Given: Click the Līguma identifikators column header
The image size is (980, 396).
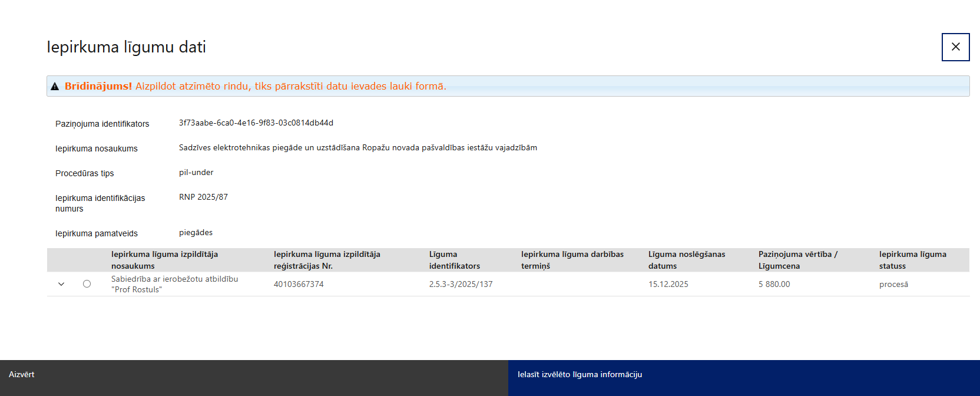Looking at the screenshot, I should (454, 260).
